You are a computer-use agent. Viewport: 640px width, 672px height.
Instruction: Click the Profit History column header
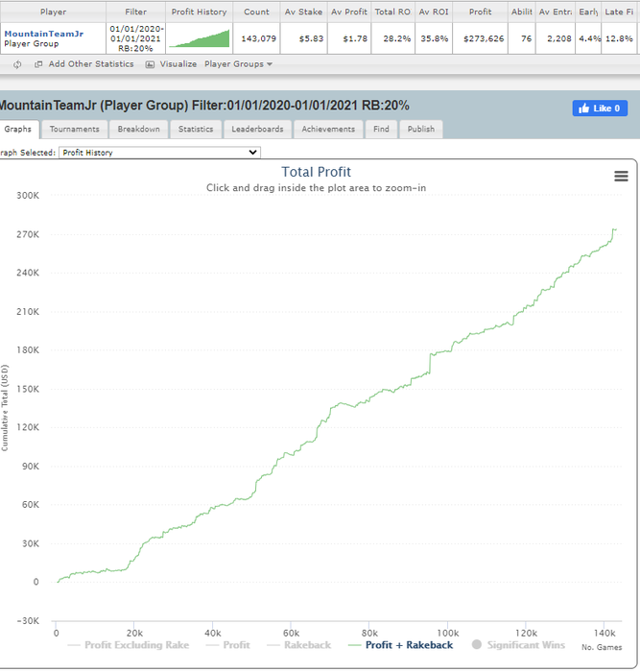200,12
